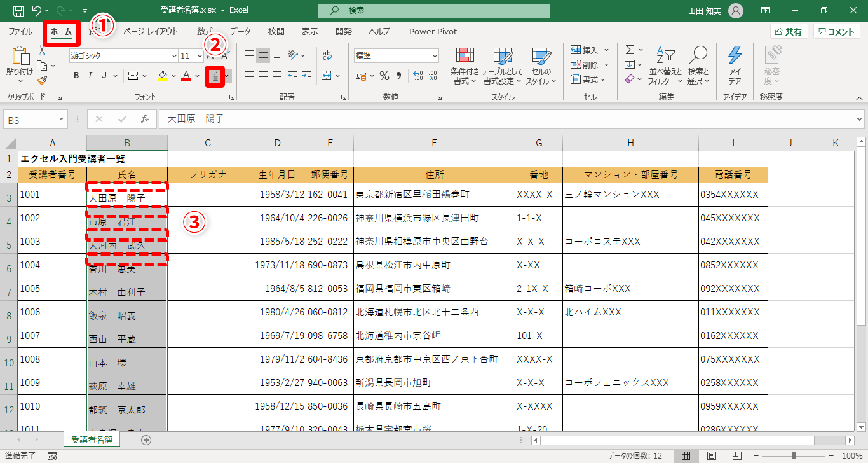This screenshot has height=463, width=868.
Task: Open 検索と選択 find and select
Action: 698,66
